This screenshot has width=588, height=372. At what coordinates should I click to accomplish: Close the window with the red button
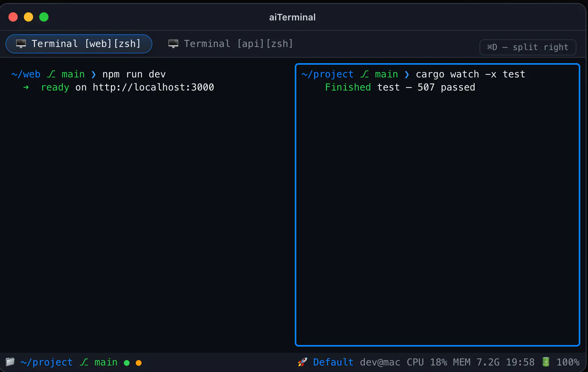(13, 17)
